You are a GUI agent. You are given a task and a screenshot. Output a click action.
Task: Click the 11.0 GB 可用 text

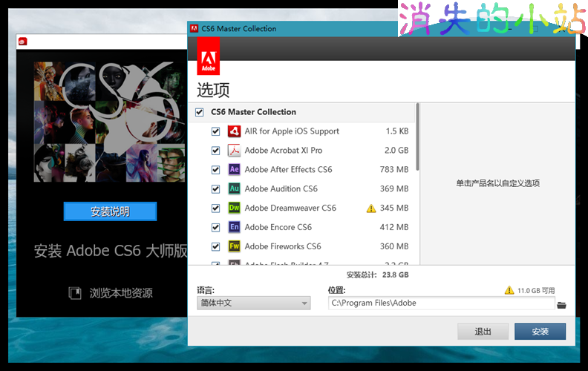536,290
